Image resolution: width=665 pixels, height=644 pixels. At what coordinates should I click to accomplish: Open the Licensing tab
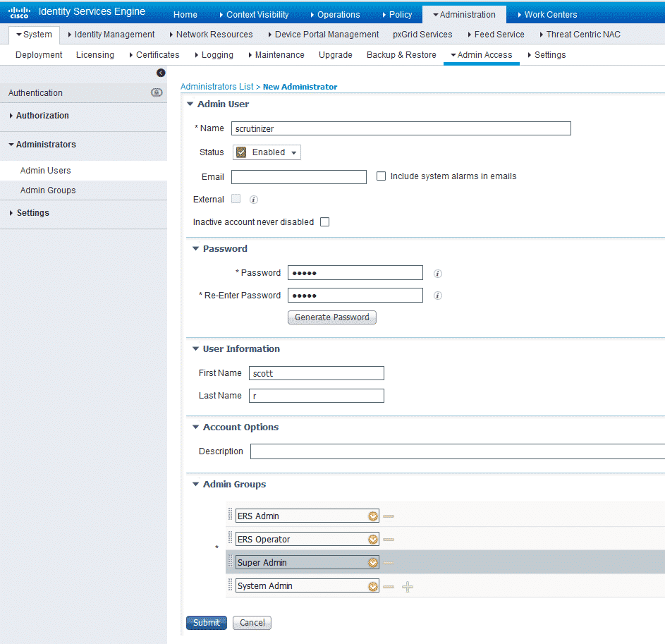tap(95, 55)
